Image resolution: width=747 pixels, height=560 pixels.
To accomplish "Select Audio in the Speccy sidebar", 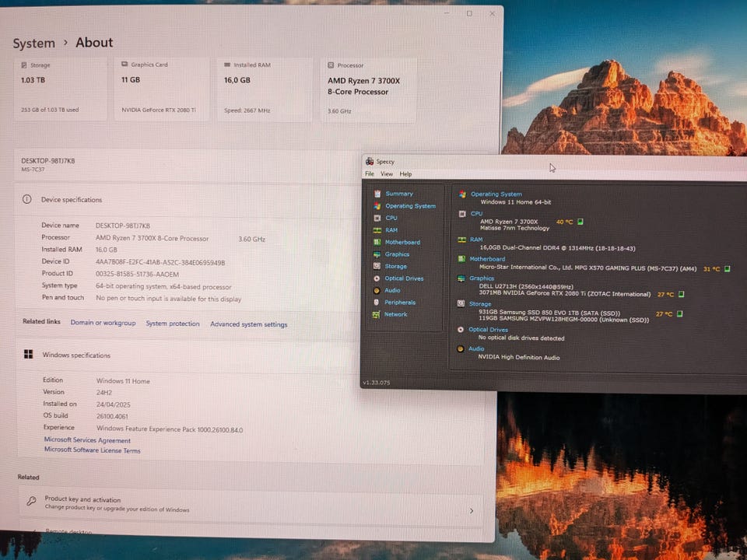I will click(392, 290).
